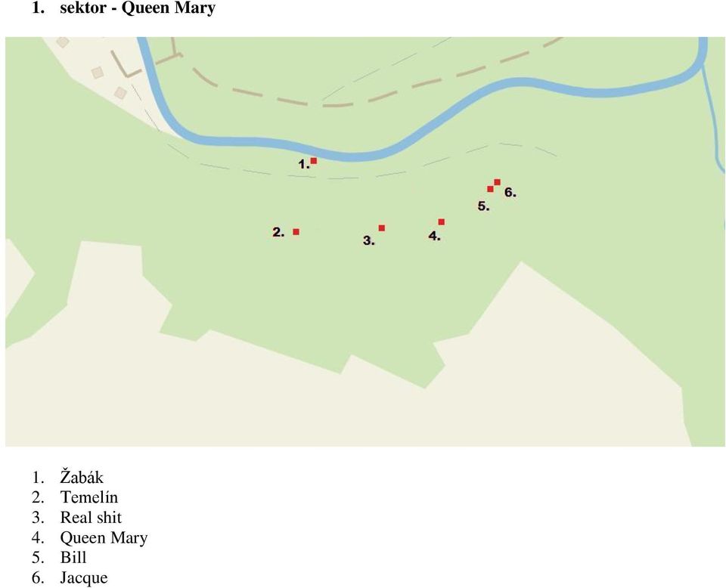Click the upper-right red marker beside 6.

[498, 182]
